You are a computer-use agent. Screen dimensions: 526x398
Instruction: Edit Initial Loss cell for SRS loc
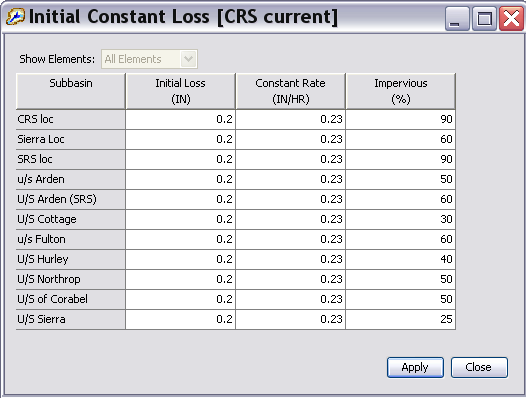(x=181, y=159)
